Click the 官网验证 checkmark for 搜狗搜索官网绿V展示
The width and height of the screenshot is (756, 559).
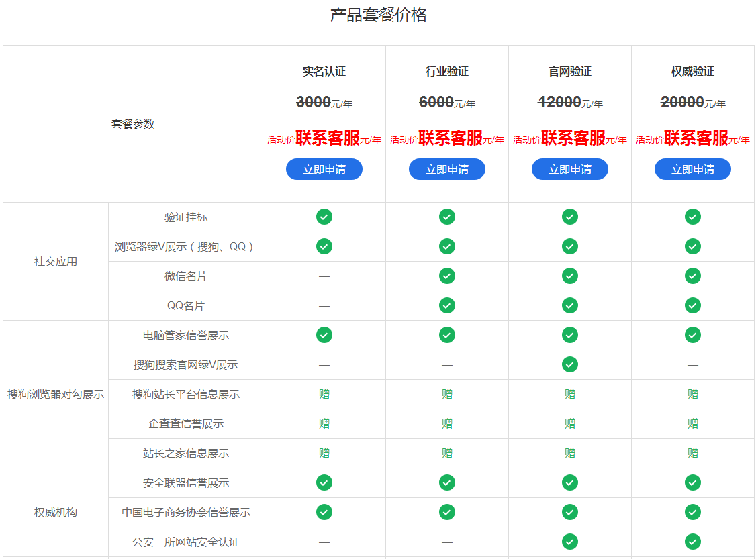[569, 364]
